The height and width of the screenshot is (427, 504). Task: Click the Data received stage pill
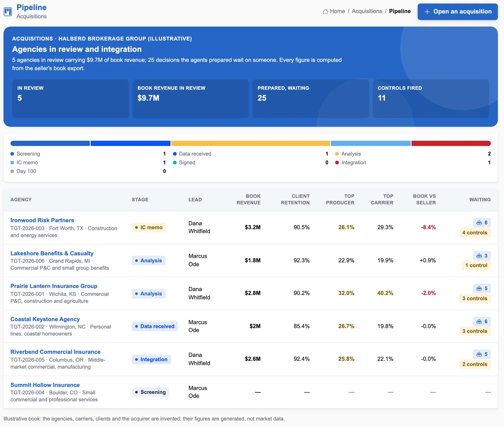(x=155, y=326)
